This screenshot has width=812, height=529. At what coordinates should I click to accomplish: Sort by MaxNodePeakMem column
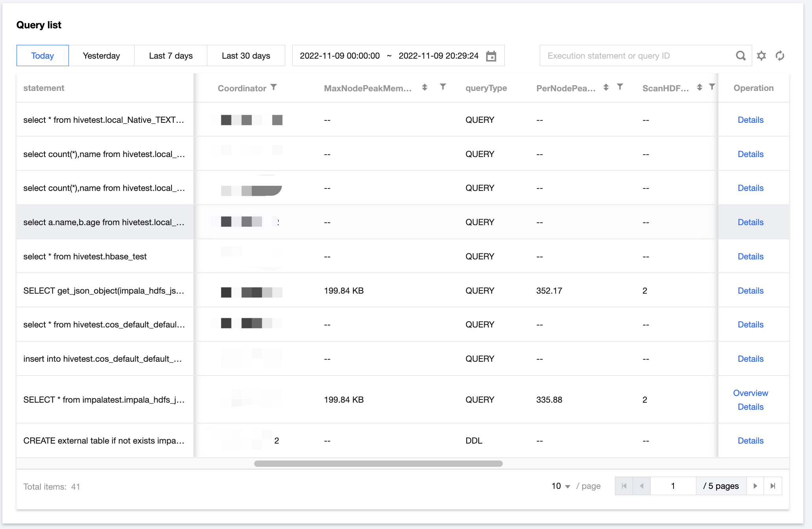point(424,87)
